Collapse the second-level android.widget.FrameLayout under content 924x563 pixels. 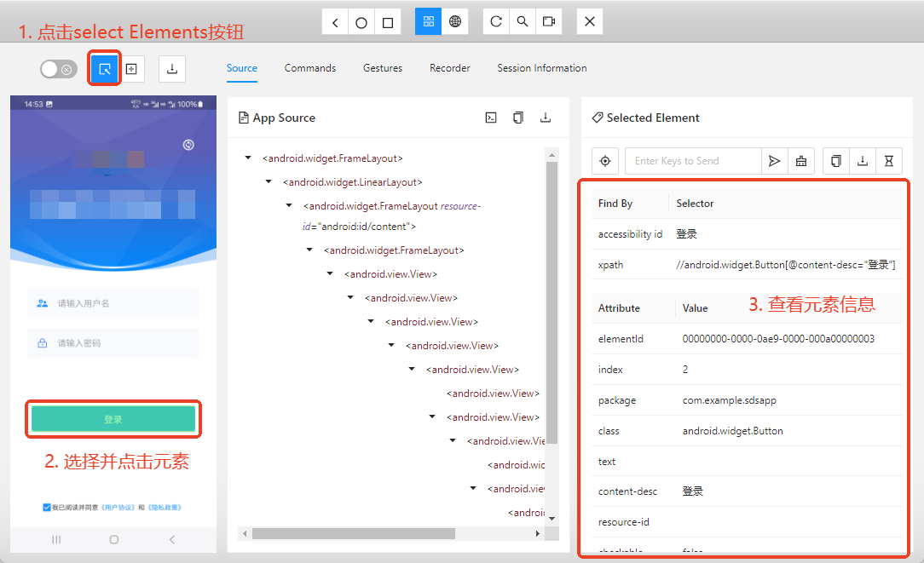tap(309, 250)
